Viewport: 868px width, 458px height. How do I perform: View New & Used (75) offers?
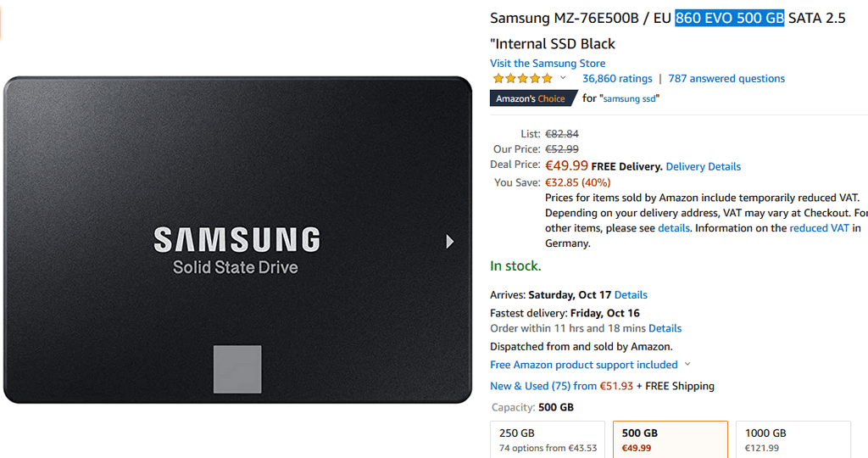pyautogui.click(x=561, y=386)
